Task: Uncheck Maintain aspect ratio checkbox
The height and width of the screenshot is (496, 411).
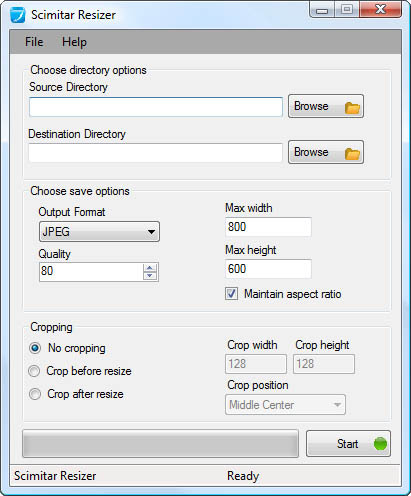Action: coord(231,294)
